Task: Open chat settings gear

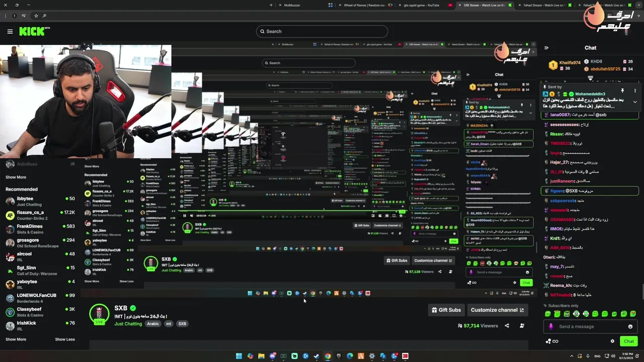Action: [612, 341]
